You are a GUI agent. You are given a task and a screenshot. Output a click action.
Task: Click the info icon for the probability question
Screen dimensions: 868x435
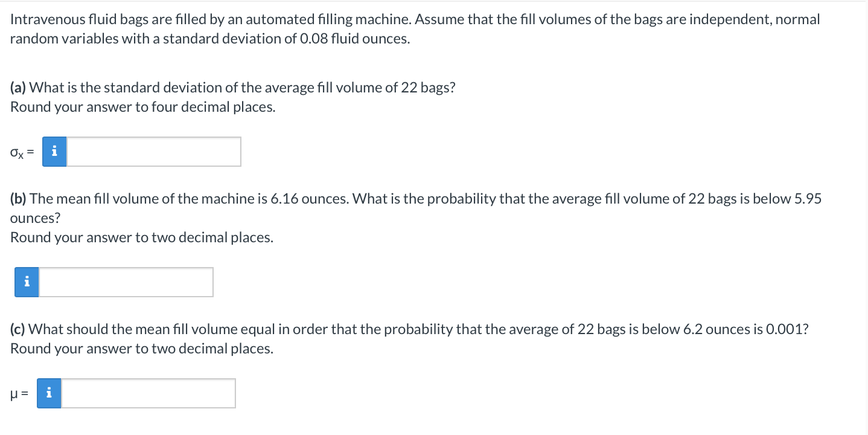pos(26,282)
